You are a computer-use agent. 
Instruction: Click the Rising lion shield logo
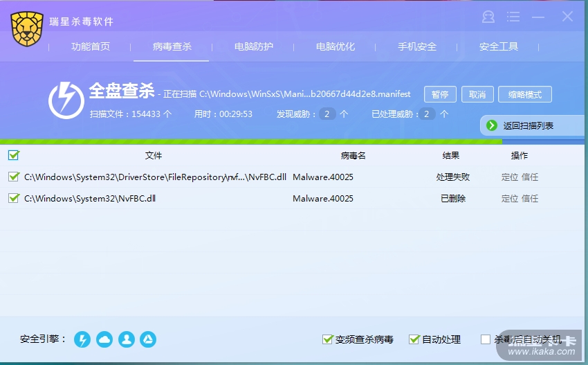coord(27,29)
